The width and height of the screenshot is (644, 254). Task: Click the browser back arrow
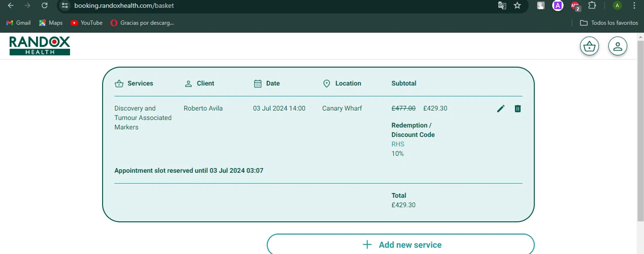[x=11, y=6]
